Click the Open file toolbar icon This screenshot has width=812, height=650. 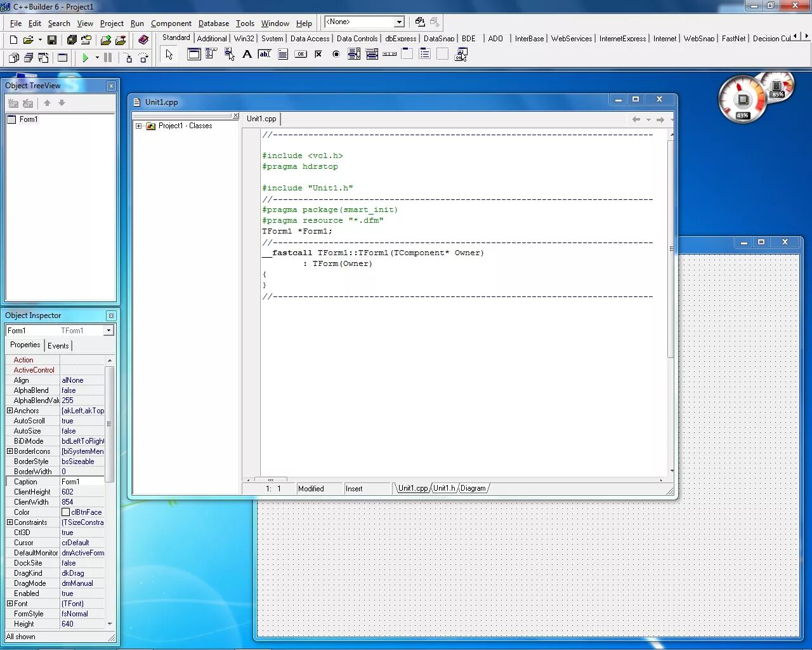(x=28, y=40)
